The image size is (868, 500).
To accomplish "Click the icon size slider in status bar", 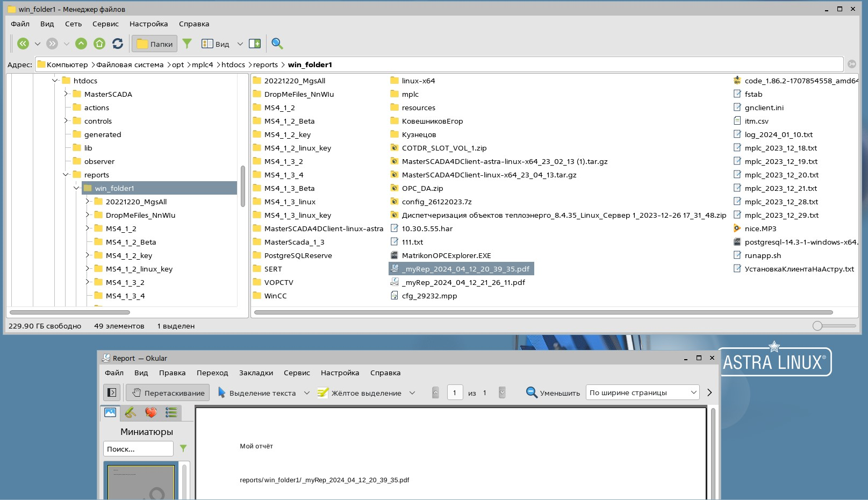I will tap(817, 326).
